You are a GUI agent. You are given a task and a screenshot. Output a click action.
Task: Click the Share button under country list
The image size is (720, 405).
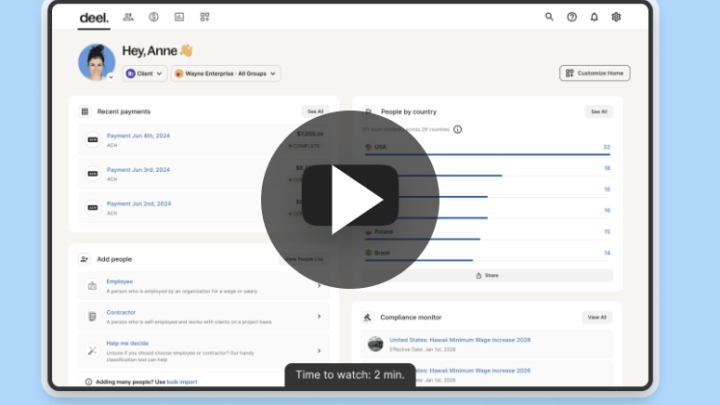coord(487,276)
